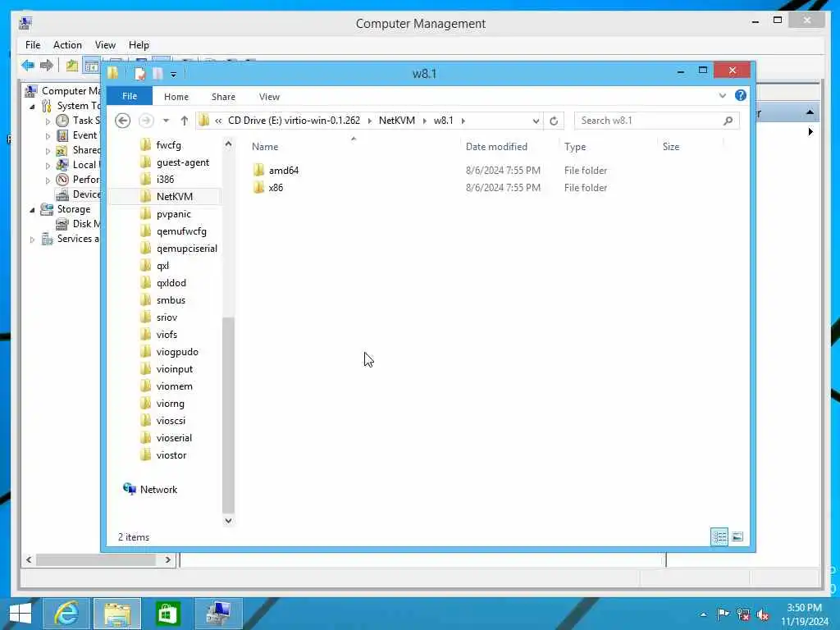The width and height of the screenshot is (840, 630).
Task: Open the Start button
Action: [20, 614]
